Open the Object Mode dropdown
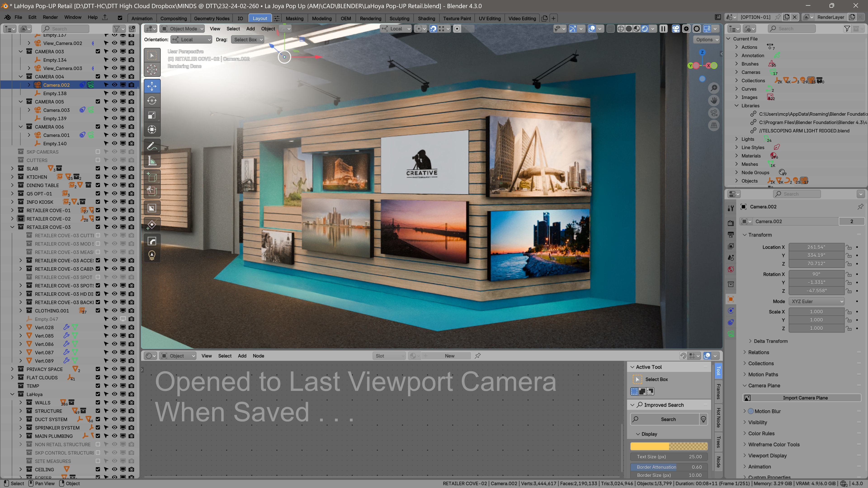Viewport: 868px width, 488px height. [x=182, y=29]
